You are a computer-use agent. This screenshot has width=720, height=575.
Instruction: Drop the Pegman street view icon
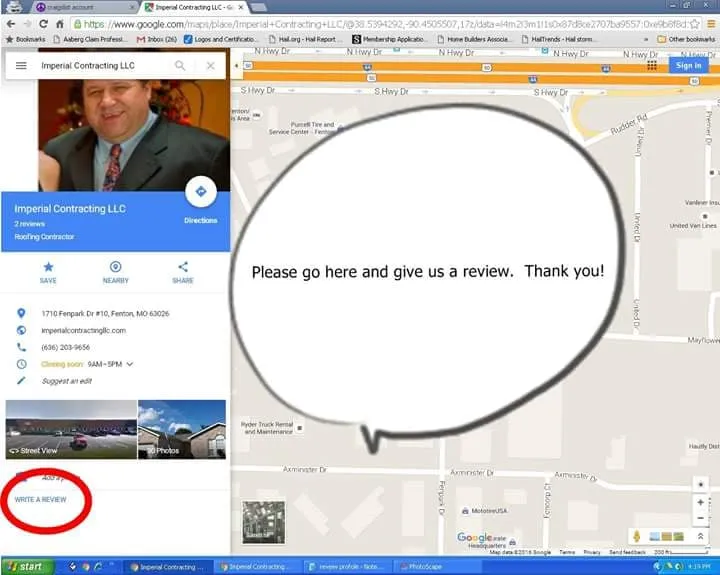635,537
